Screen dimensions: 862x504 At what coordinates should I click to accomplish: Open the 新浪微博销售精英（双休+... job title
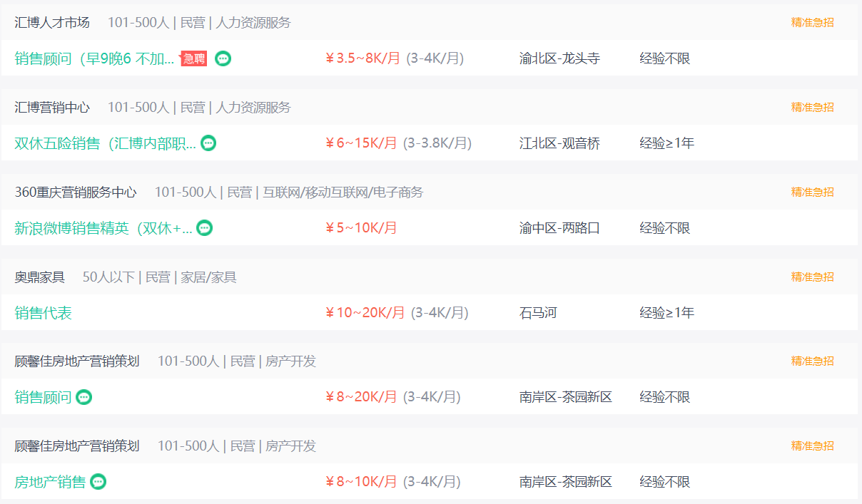tap(103, 228)
